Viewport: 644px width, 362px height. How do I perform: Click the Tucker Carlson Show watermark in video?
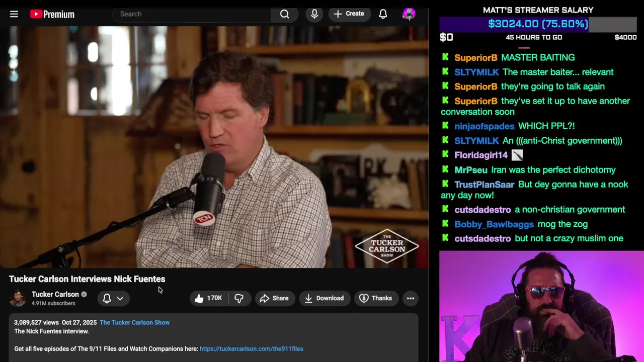(387, 246)
